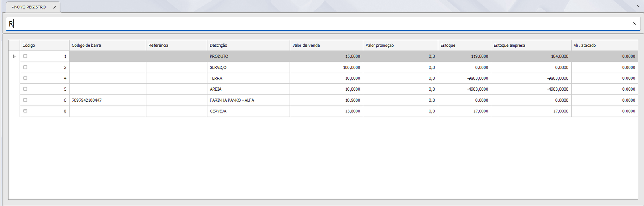Click sale value 13,8000 cell

(326, 111)
